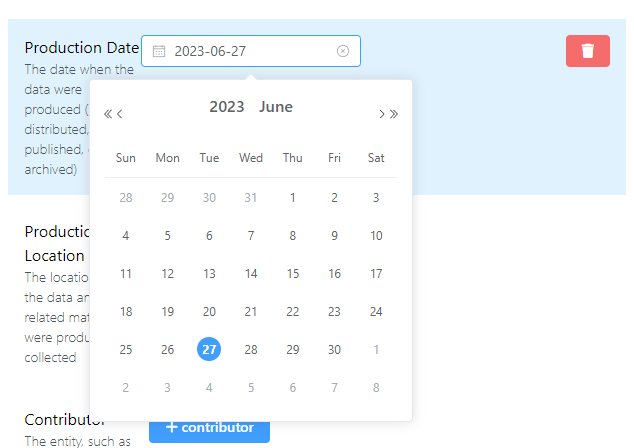The height and width of the screenshot is (448, 634).
Task: Open the June month selector
Action: (276, 107)
